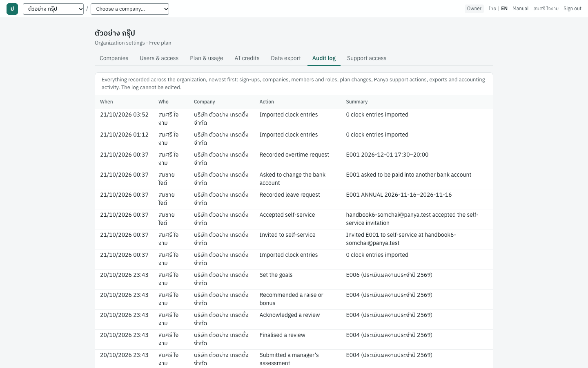The height and width of the screenshot is (368, 588).
Task: Open the สมศรี ใจงาม user profile link
Action: pyautogui.click(x=546, y=9)
